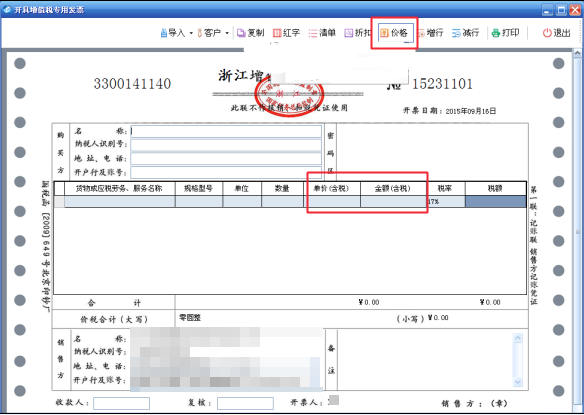Screen dimensions: 584x415
Task: Click the 收款人 payee input field
Action: tap(121, 403)
